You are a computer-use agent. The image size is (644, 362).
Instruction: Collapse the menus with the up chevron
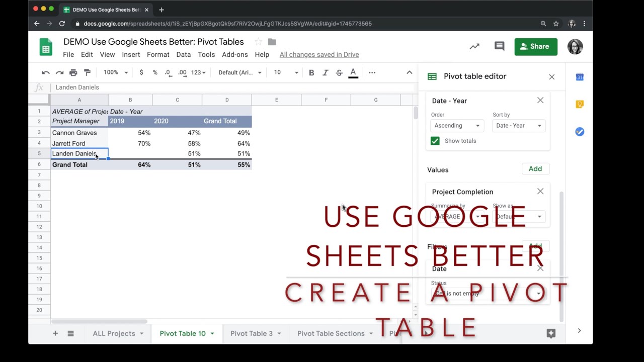point(410,72)
